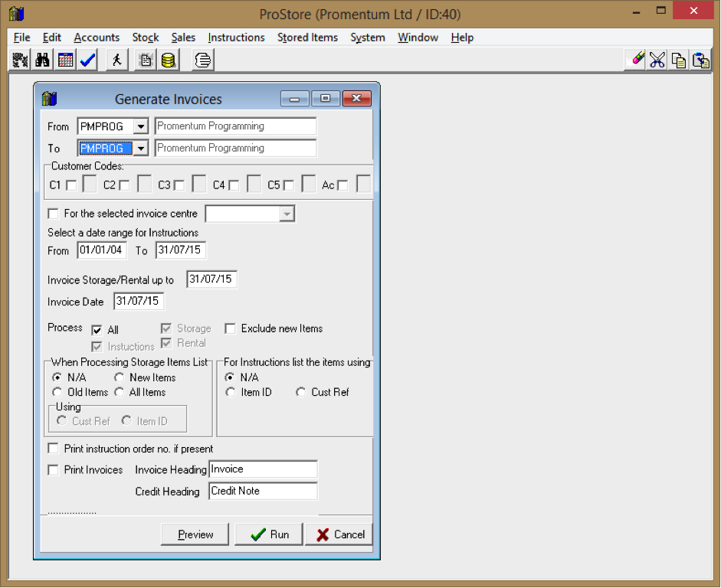Expand the To customer dropdown

pyautogui.click(x=141, y=148)
